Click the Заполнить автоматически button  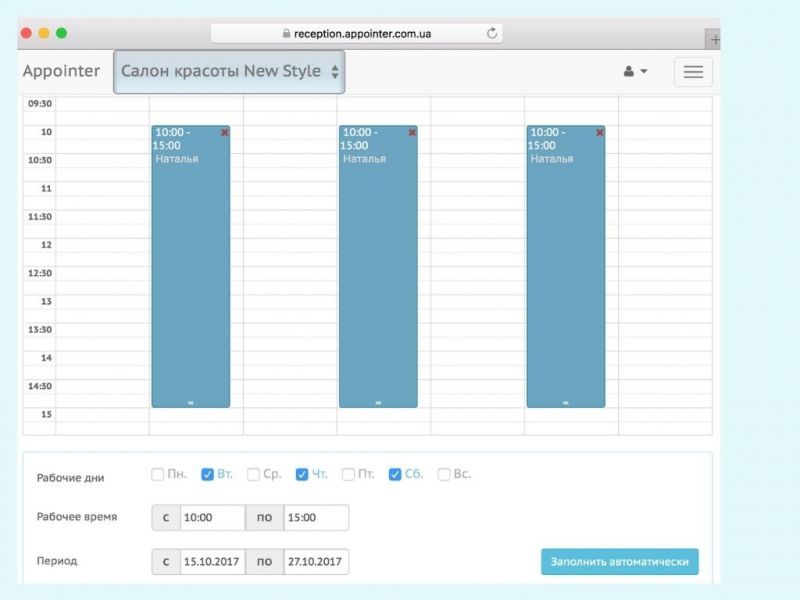pos(620,561)
